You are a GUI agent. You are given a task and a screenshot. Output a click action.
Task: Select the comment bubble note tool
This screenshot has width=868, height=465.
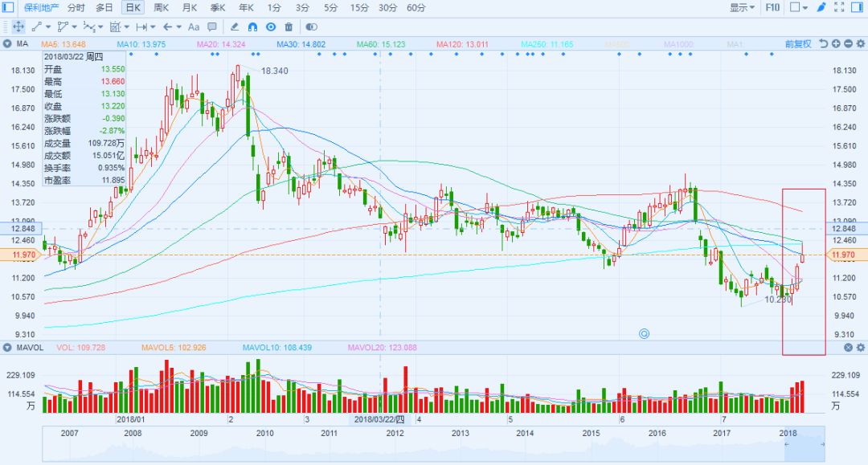212,27
